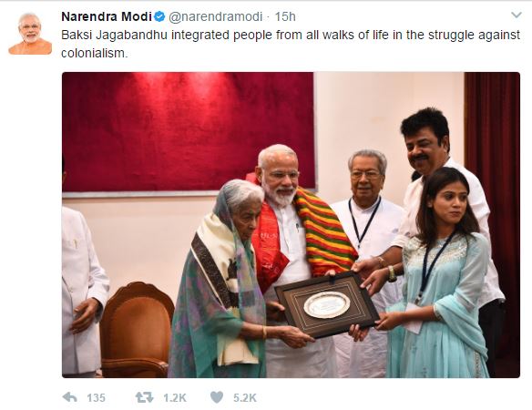Expand the tweet options chevron
This screenshot has width=532, height=410.
point(517,15)
